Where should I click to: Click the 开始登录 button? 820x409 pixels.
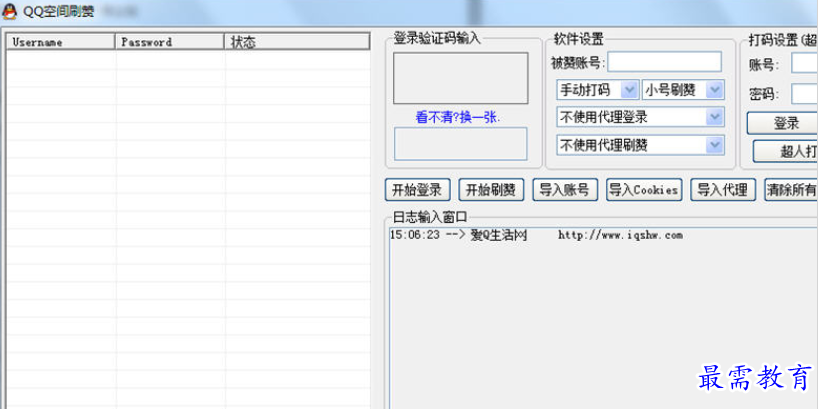click(x=417, y=190)
